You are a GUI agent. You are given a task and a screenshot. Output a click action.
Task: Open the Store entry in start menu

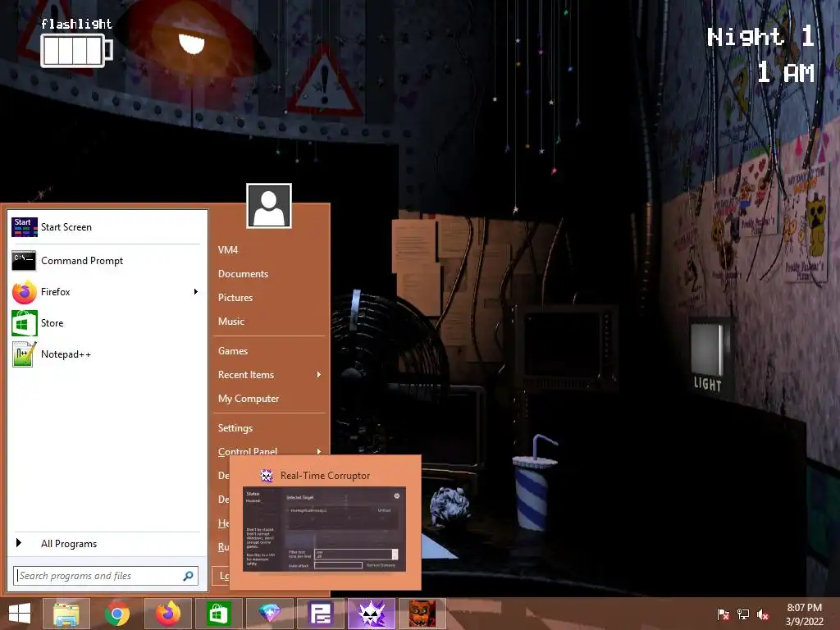(106, 323)
